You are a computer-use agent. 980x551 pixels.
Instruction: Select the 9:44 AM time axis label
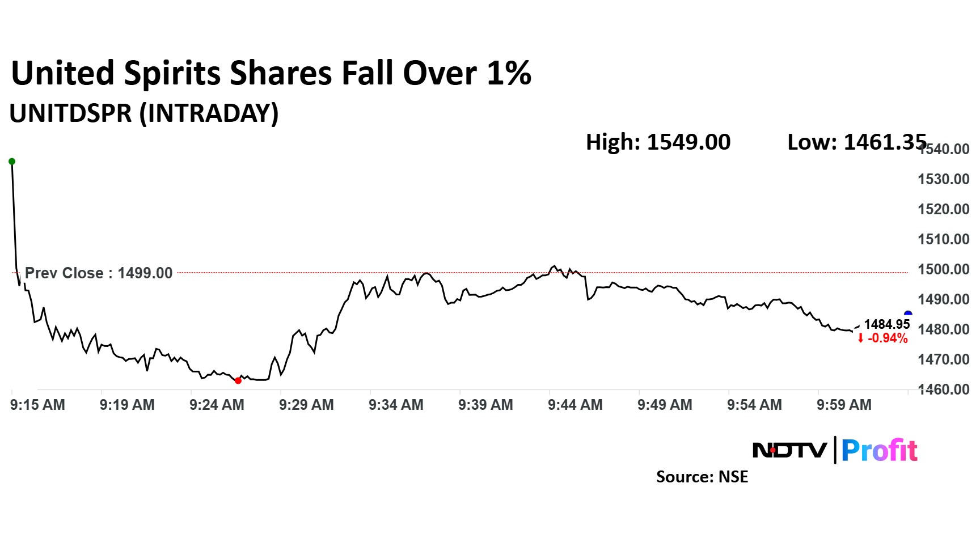[575, 405]
